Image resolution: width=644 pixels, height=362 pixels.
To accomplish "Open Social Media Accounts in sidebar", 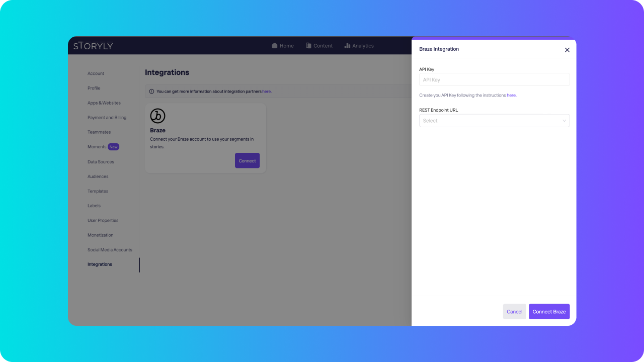I will coord(110,250).
